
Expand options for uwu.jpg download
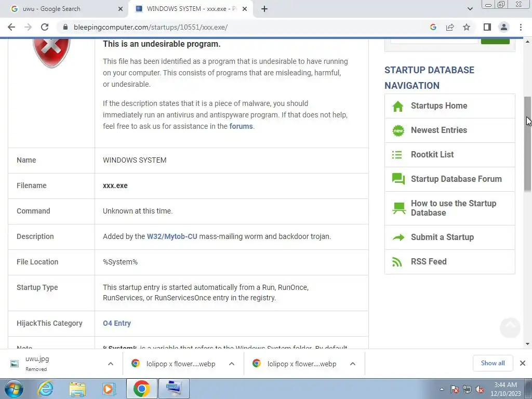pyautogui.click(x=111, y=364)
